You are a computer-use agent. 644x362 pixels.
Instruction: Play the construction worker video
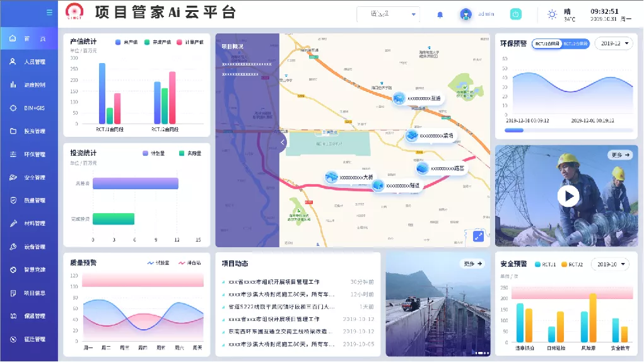pyautogui.click(x=568, y=196)
